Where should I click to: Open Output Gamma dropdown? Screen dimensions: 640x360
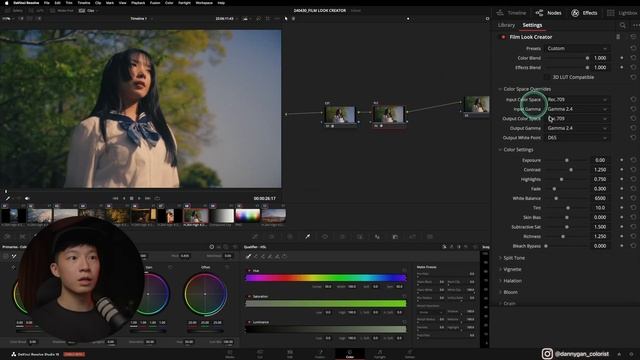coord(577,128)
